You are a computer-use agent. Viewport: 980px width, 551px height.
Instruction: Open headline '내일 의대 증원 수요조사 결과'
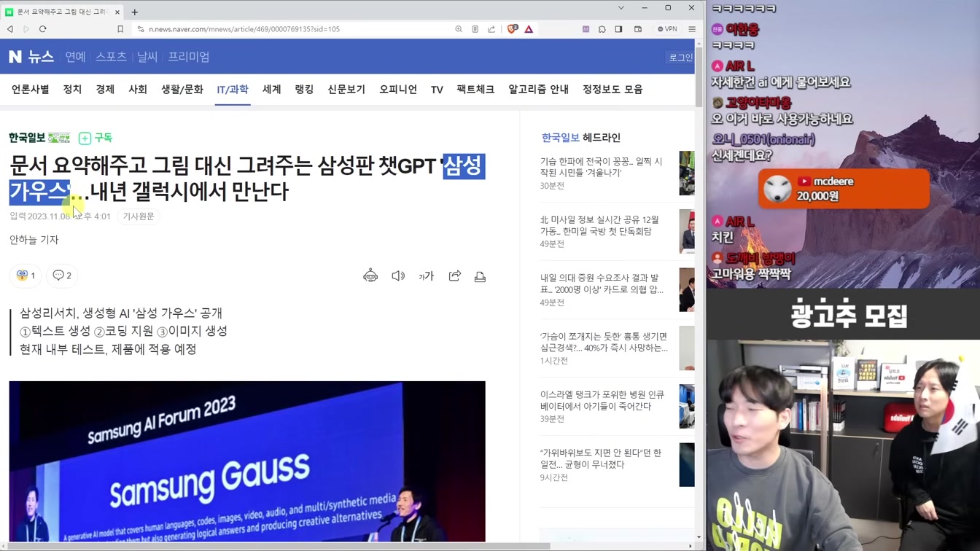[602, 284]
